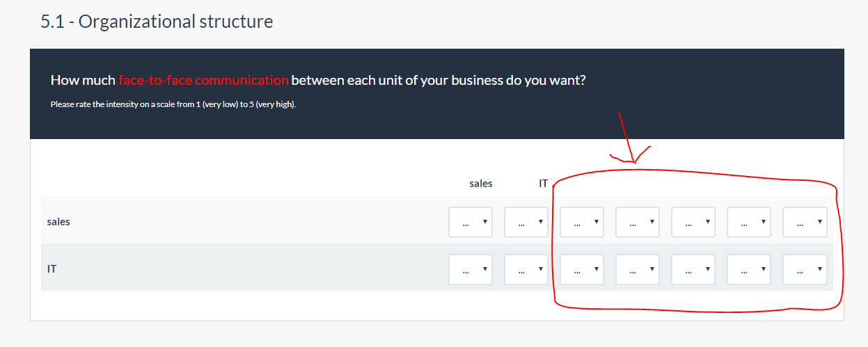Open sixth dropdown in the sales row
Image resolution: width=868 pixels, height=347 pixels.
(749, 223)
